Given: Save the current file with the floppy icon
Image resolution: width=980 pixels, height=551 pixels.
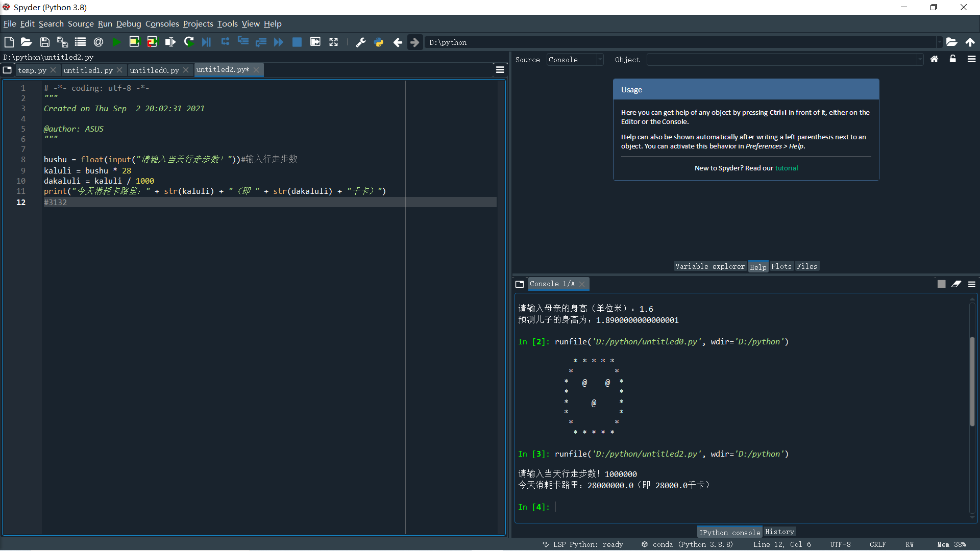Looking at the screenshot, I should 45,42.
